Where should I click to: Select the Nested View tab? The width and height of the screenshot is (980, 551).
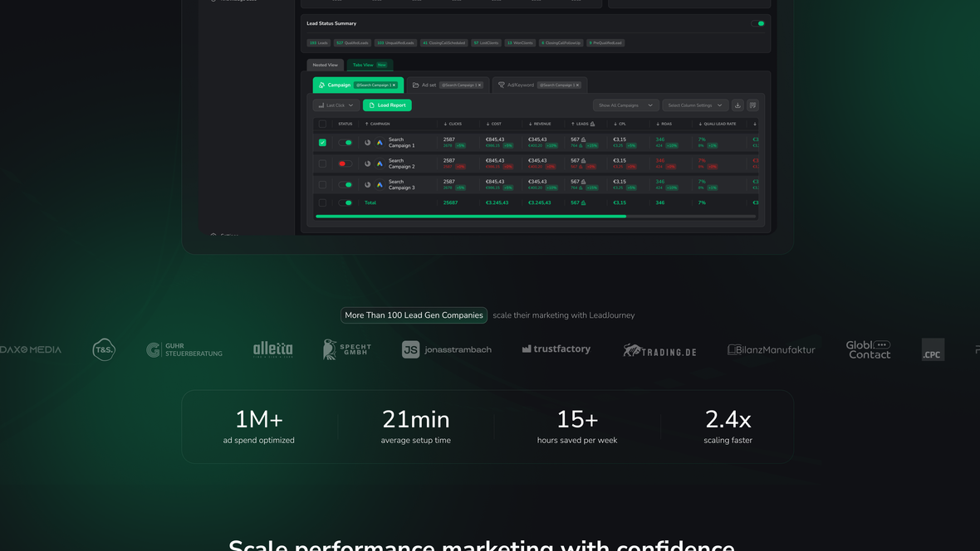tap(325, 64)
